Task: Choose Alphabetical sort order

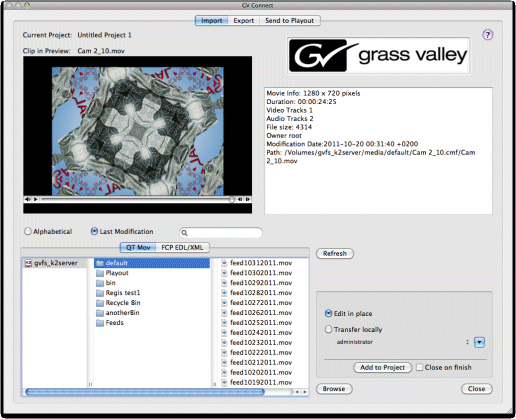Action: (28, 231)
